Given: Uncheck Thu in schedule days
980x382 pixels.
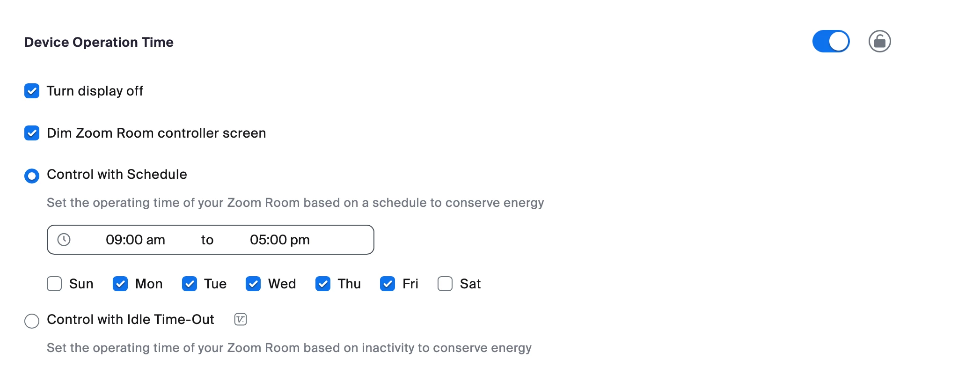Looking at the screenshot, I should point(323,284).
